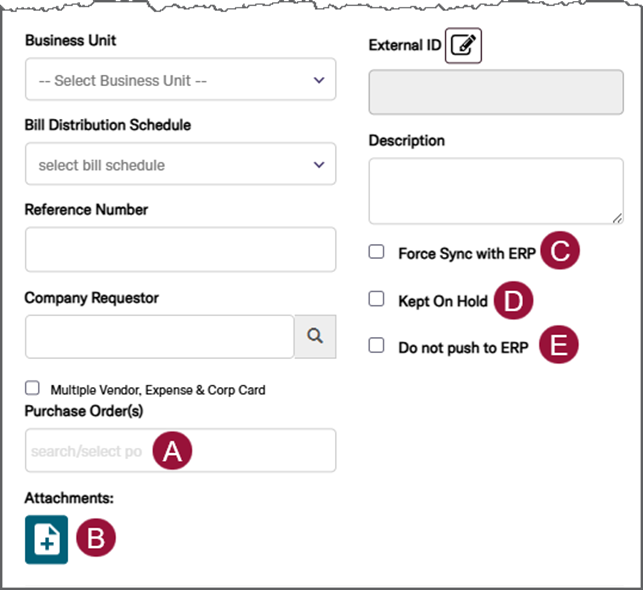This screenshot has height=590, width=643.
Task: Enable the Force Sync with ERP checkbox
Action: coord(376,252)
